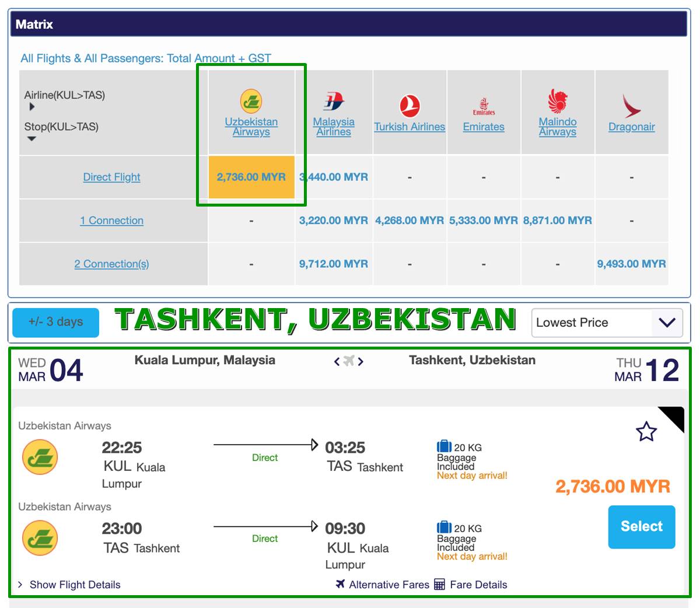
Task: Mark the flight as favorite with star icon
Action: [646, 432]
